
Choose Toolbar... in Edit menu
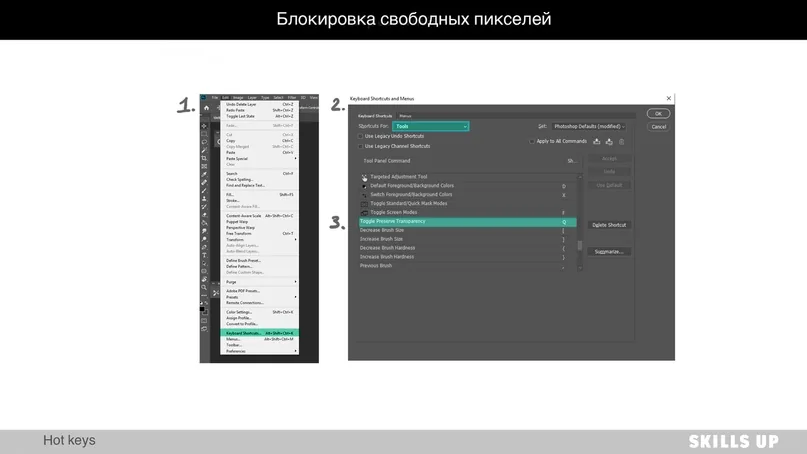(259, 345)
